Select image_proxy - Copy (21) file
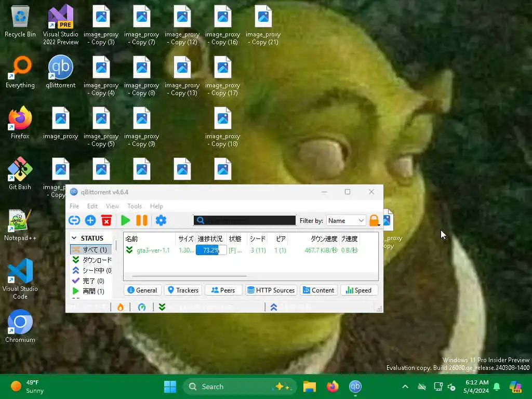532x399 pixels. click(263, 25)
